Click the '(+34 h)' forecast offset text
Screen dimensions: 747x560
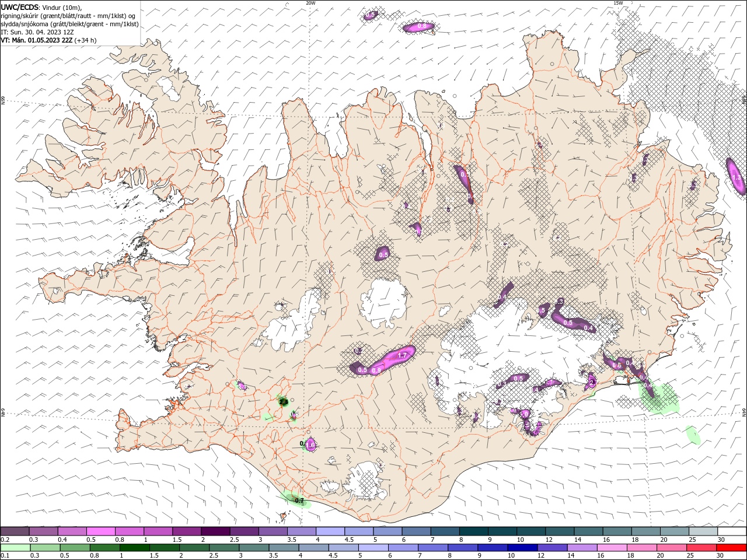pyautogui.click(x=85, y=40)
